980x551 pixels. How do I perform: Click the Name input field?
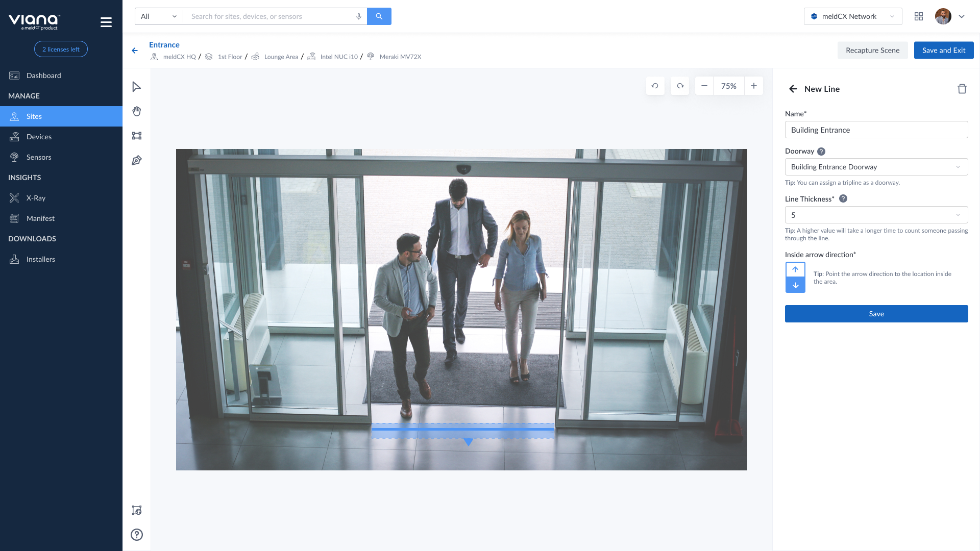pyautogui.click(x=876, y=130)
